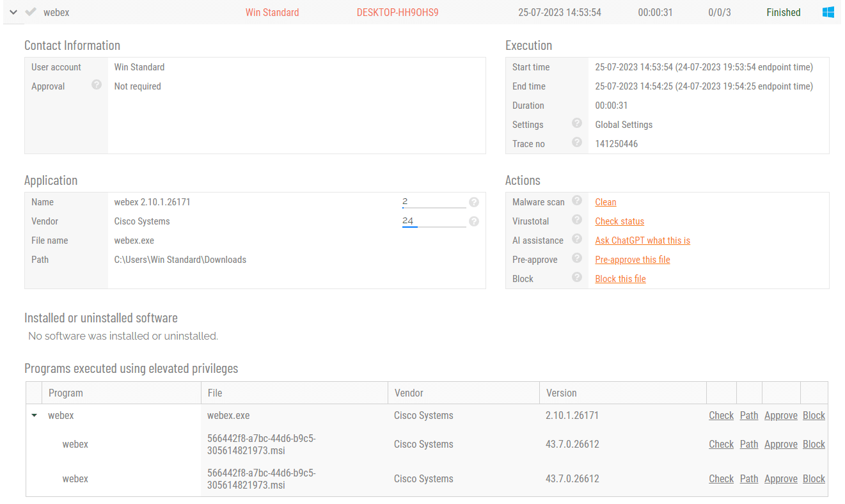Select application name webex 2.10.1.26171
Image resolution: width=845 pixels, height=504 pixels.
click(x=152, y=202)
